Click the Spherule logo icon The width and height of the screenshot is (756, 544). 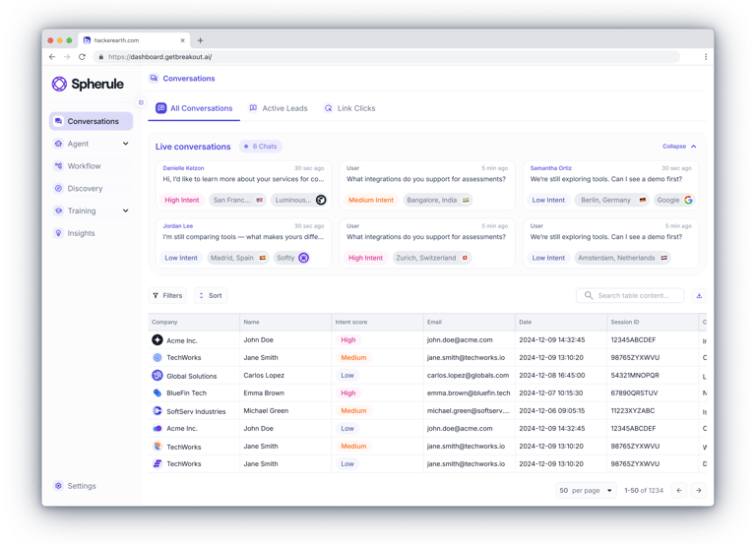59,84
